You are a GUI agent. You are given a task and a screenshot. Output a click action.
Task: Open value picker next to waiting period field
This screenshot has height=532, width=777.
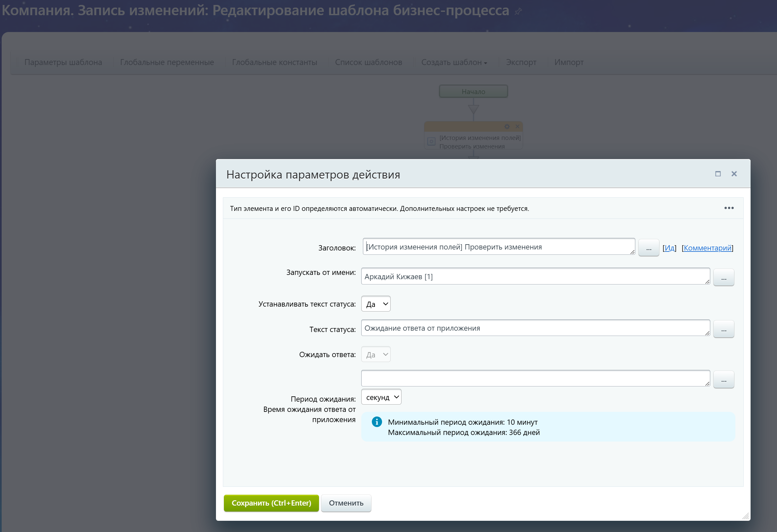(x=724, y=380)
